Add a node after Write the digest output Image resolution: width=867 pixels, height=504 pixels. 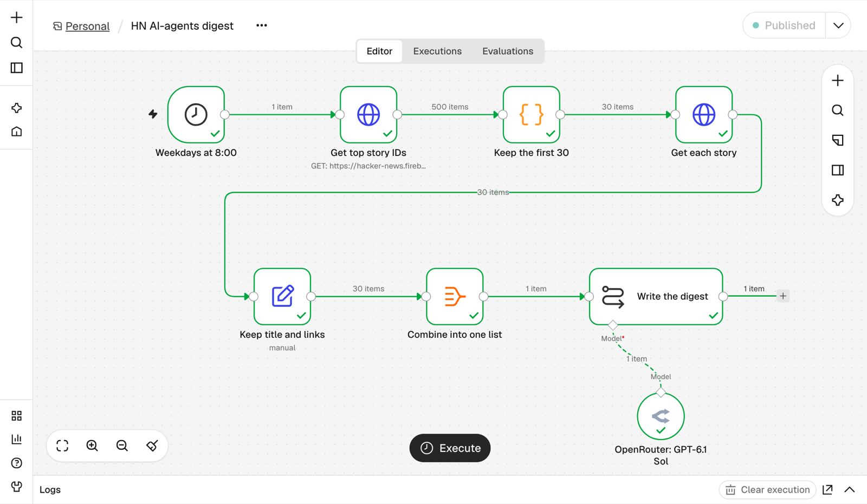[x=783, y=296]
